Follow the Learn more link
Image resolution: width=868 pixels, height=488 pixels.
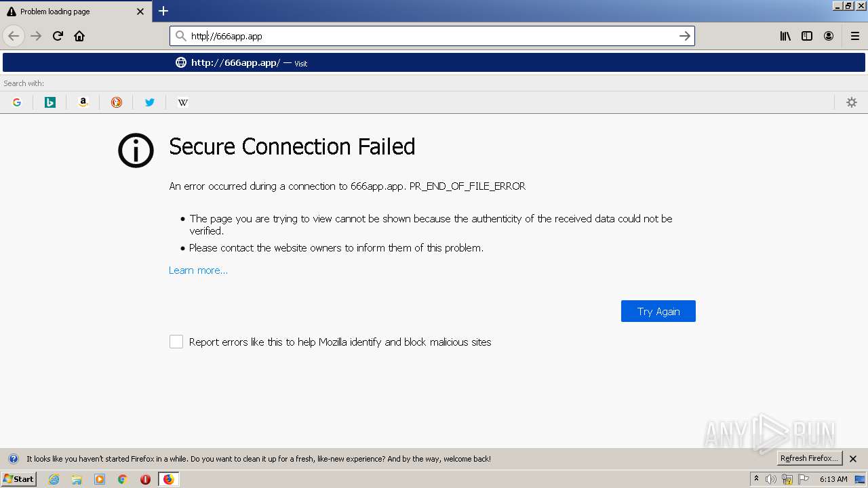[198, 270]
